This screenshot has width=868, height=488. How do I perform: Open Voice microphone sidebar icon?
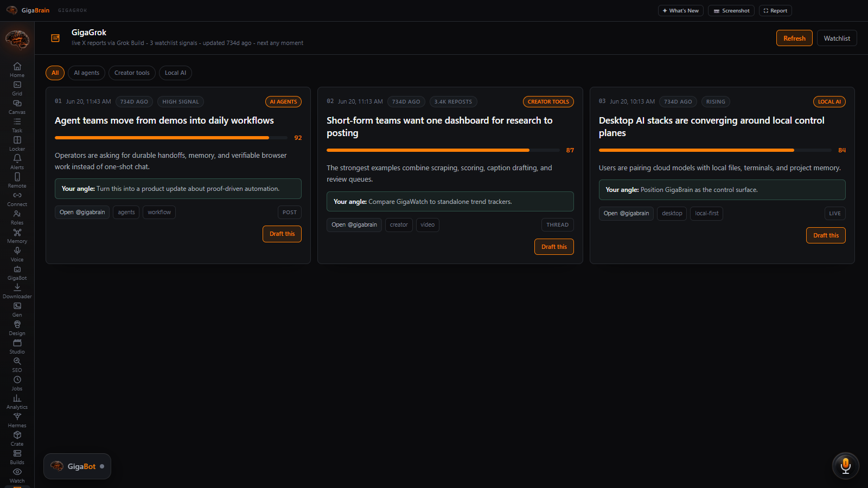tap(17, 254)
